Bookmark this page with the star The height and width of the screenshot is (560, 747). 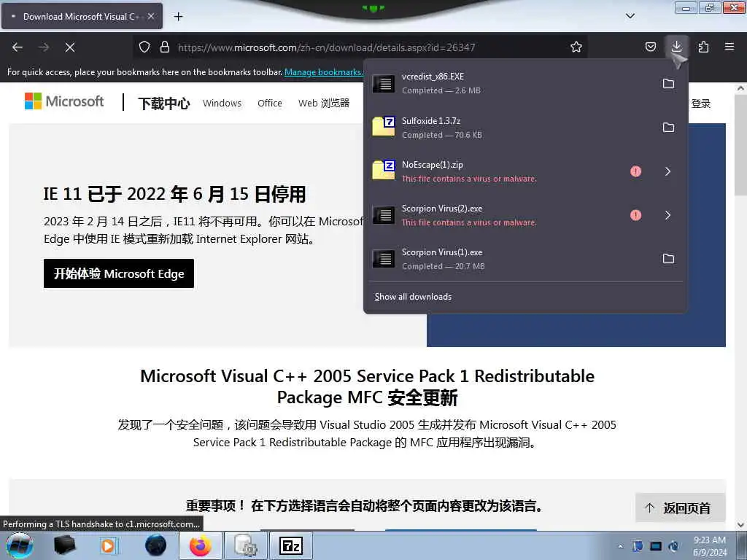coord(576,47)
